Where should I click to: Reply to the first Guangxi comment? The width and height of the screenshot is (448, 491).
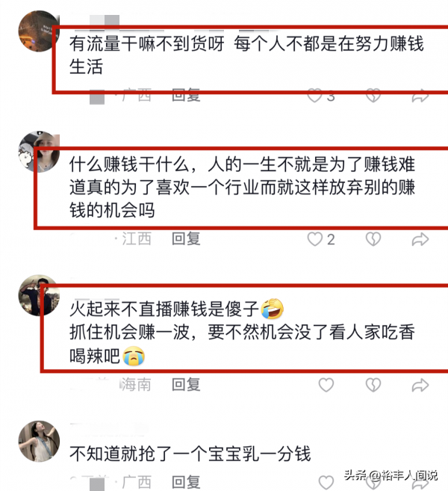pos(186,96)
